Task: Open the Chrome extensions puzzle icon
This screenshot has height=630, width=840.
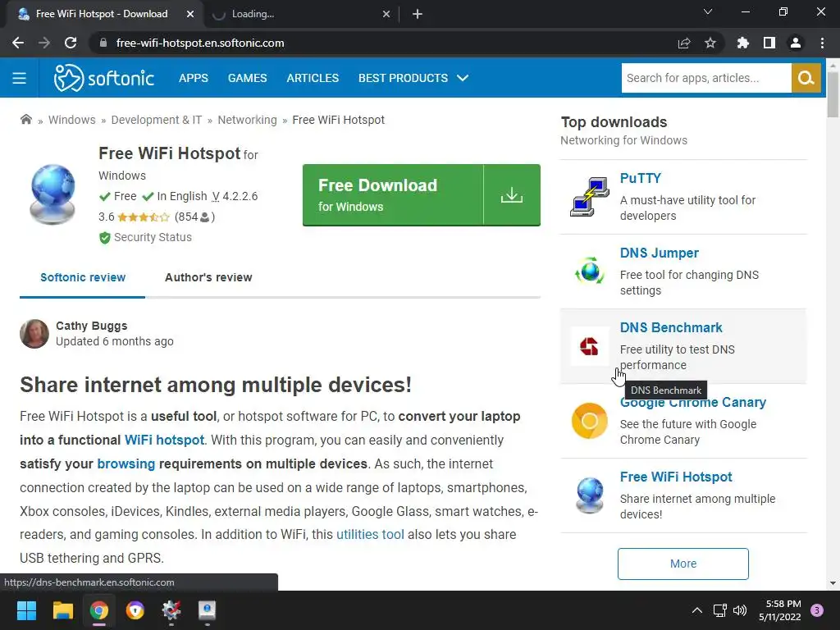Action: (743, 43)
